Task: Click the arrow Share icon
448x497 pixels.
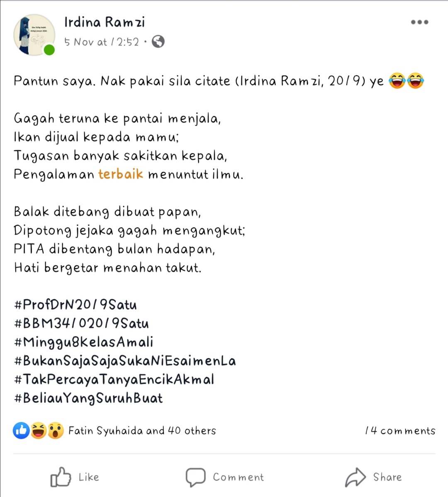Action: [355, 477]
